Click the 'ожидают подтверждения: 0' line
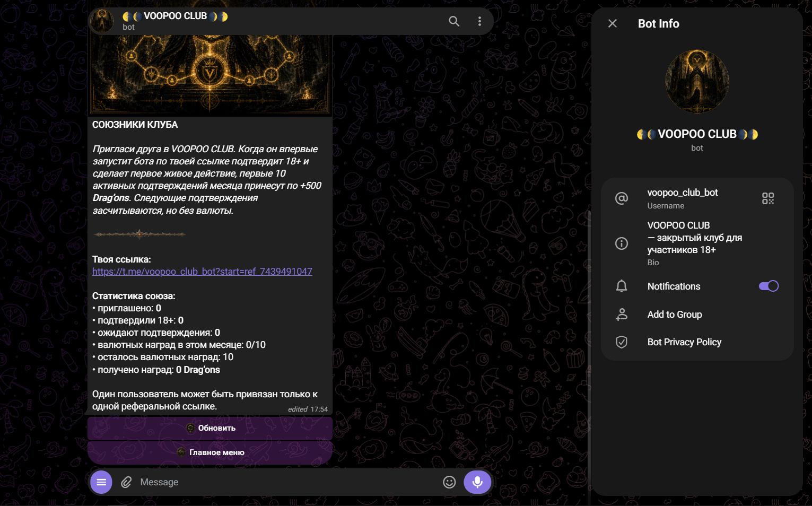Viewport: 812px width, 506px height. coord(156,333)
